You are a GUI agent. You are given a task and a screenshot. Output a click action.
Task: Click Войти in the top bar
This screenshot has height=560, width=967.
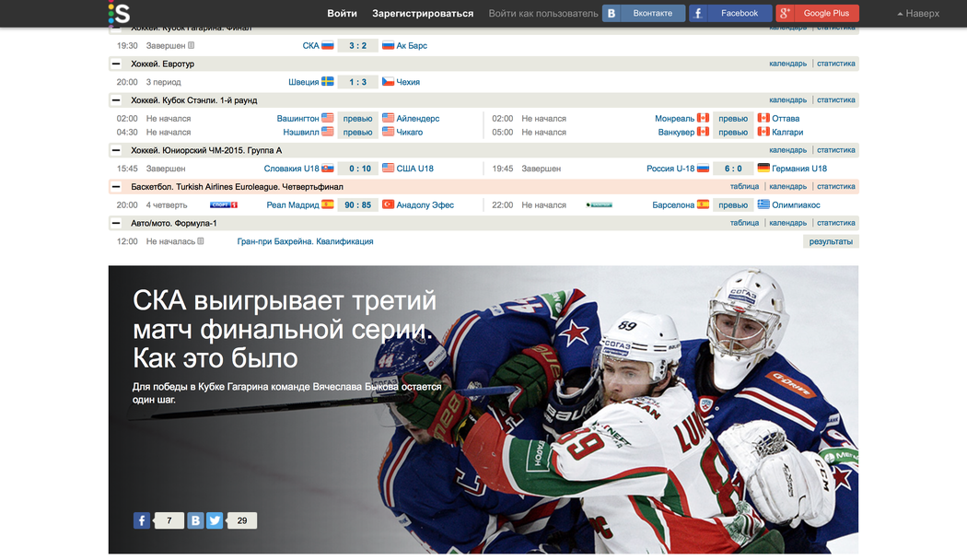tap(342, 14)
